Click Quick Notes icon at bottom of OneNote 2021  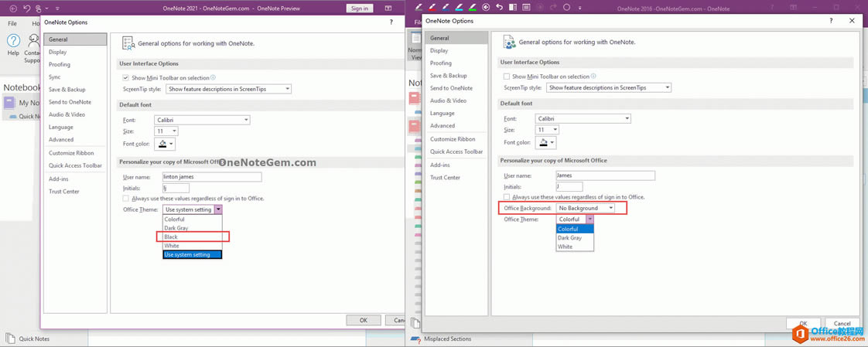coord(10,338)
